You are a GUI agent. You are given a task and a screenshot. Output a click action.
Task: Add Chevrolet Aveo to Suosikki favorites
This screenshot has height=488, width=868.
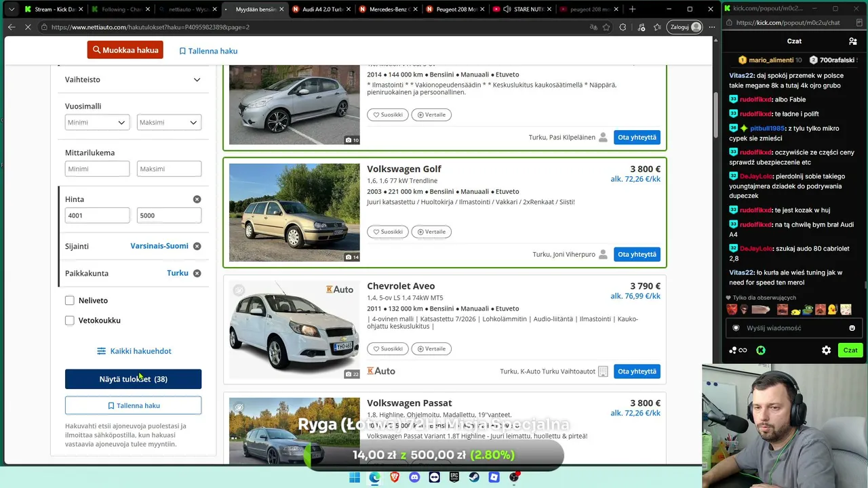(388, 349)
